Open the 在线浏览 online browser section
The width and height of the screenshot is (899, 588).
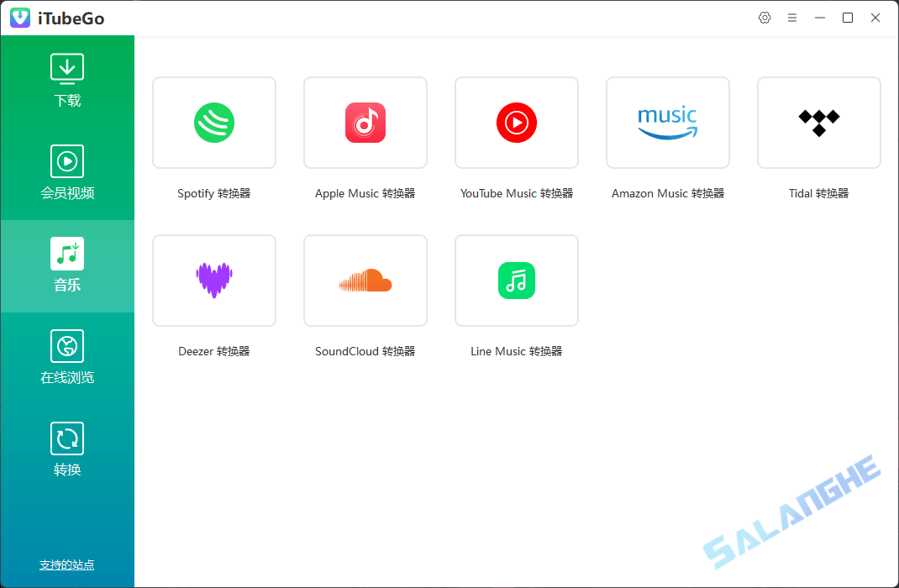pyautogui.click(x=67, y=357)
